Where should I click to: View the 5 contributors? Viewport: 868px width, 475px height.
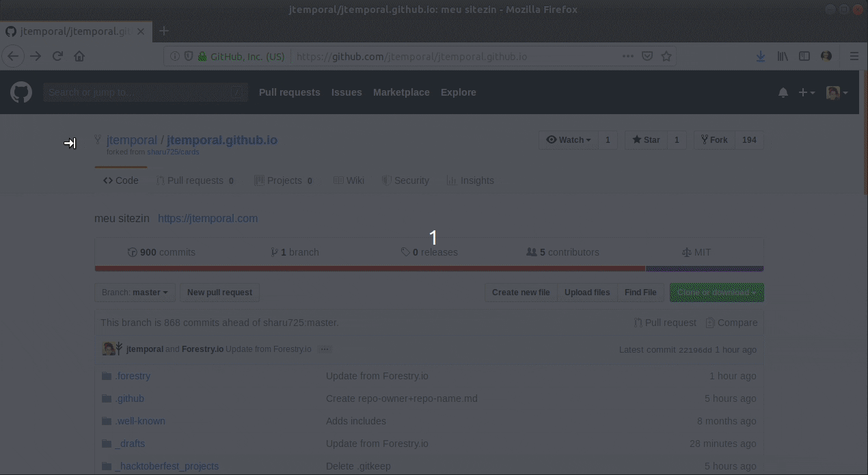562,252
